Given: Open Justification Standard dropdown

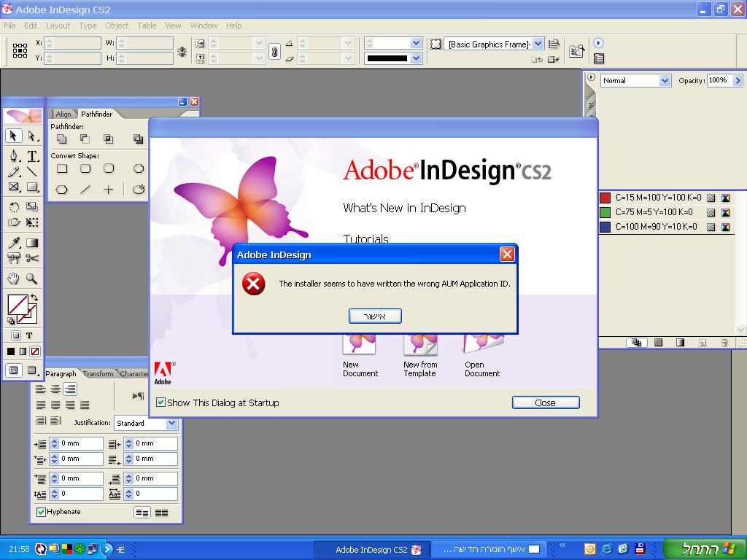Looking at the screenshot, I should pyautogui.click(x=172, y=423).
